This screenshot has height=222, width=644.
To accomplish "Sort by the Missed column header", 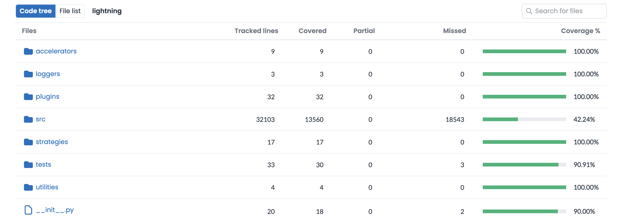I will pos(454,31).
